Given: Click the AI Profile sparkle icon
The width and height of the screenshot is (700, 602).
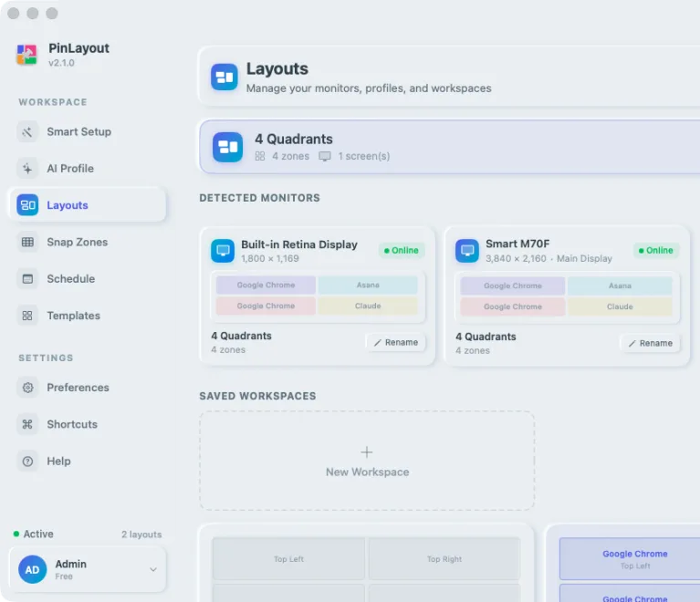Looking at the screenshot, I should click(x=27, y=168).
